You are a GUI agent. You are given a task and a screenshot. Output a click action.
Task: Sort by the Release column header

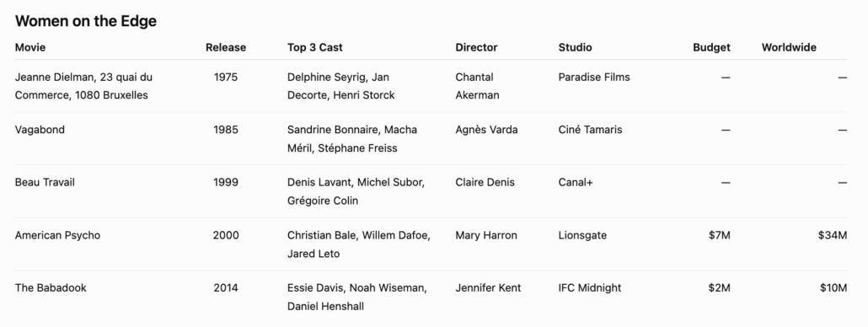[226, 47]
